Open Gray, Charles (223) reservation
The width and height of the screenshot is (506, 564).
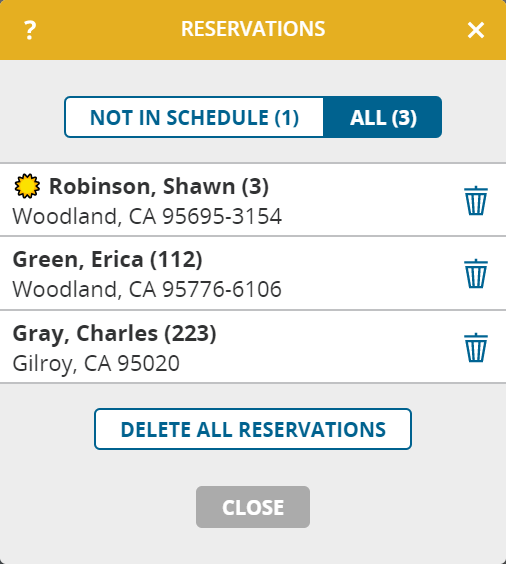(x=253, y=347)
